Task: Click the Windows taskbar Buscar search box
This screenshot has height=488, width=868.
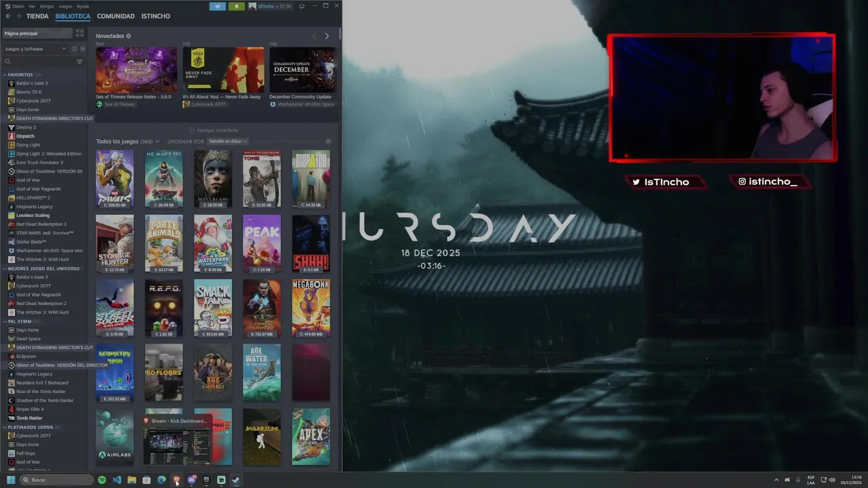Action: click(x=56, y=480)
